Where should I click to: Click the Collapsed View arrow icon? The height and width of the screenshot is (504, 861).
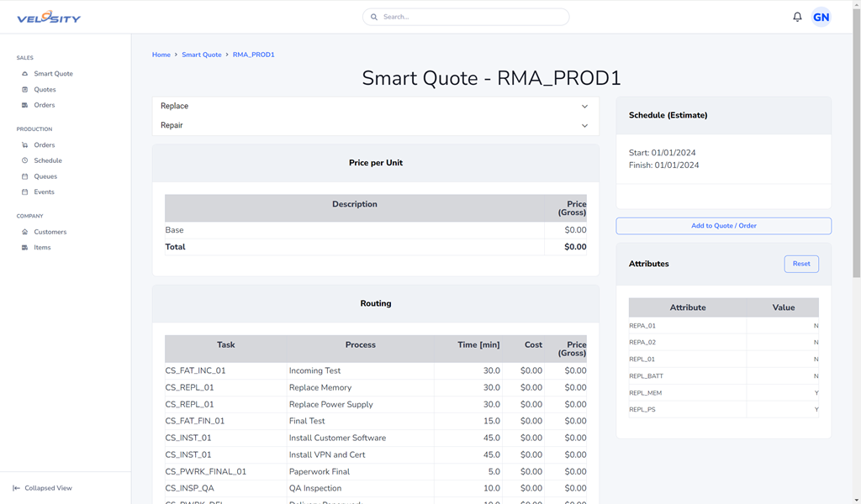coord(16,488)
